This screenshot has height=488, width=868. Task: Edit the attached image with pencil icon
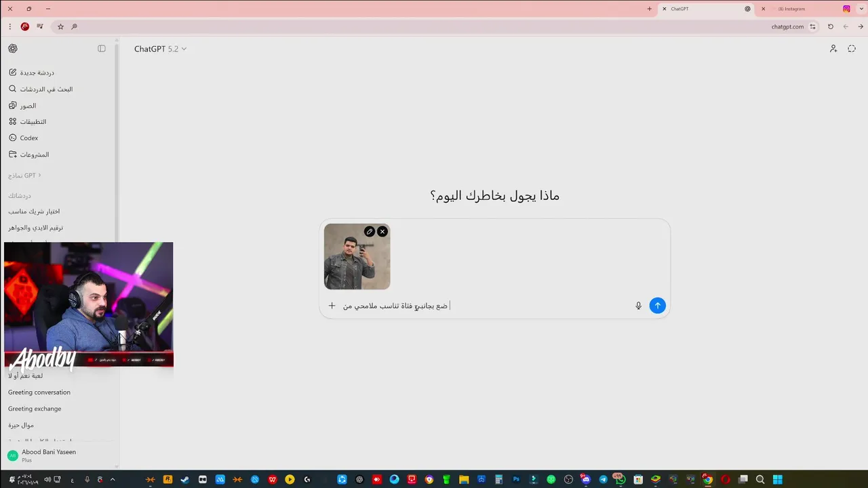[x=370, y=232]
